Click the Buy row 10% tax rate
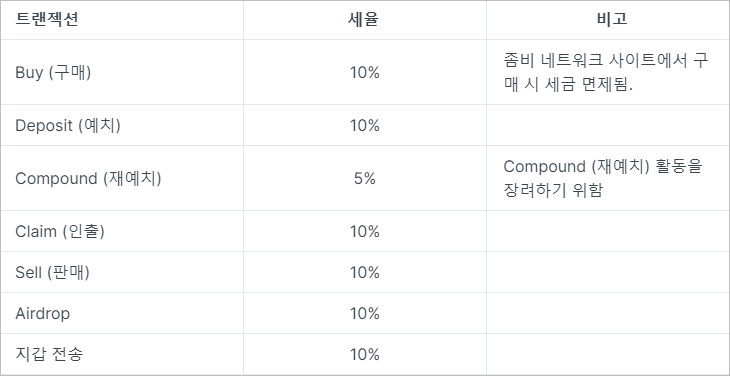 365,73
